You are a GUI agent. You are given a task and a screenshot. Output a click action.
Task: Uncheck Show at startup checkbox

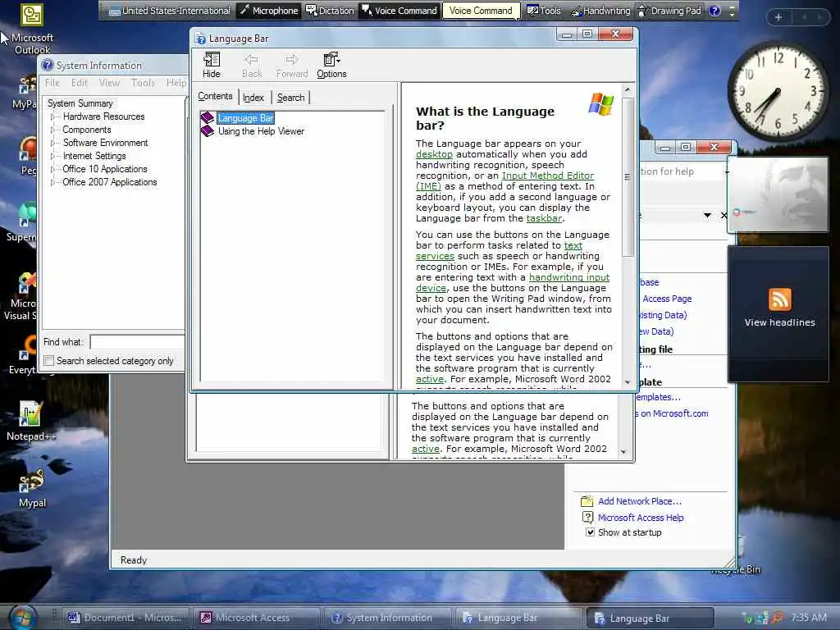(590, 532)
